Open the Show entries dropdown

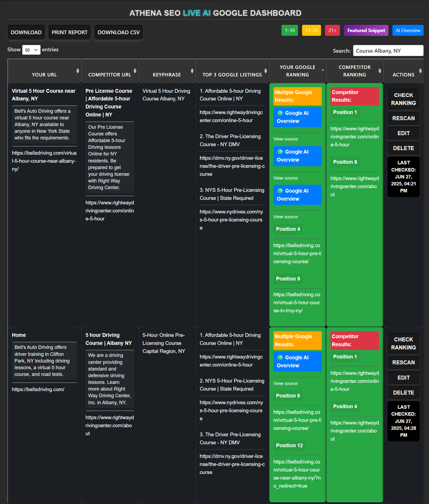coord(31,50)
